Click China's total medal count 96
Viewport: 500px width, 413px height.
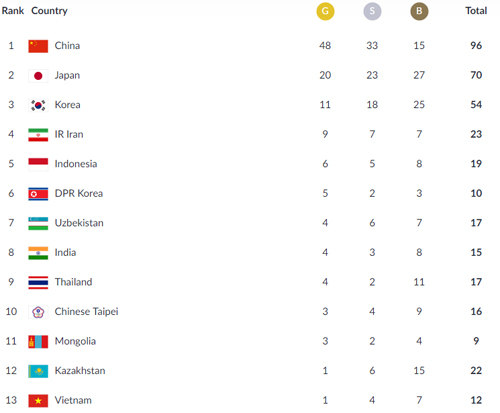click(476, 45)
